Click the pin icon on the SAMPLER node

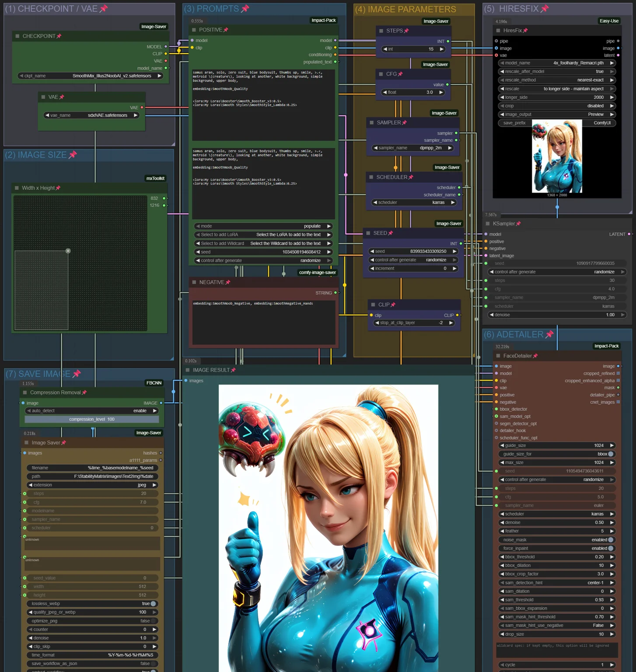pyautogui.click(x=404, y=123)
